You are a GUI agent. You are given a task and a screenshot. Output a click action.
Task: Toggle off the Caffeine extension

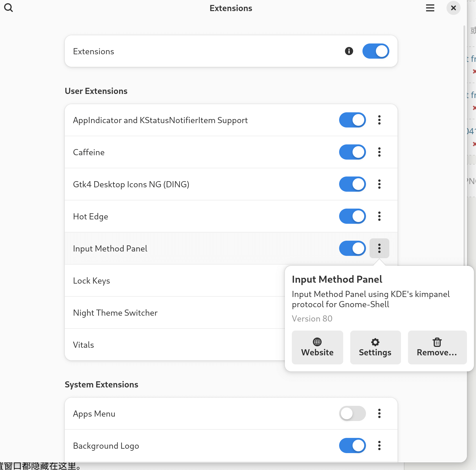point(352,152)
